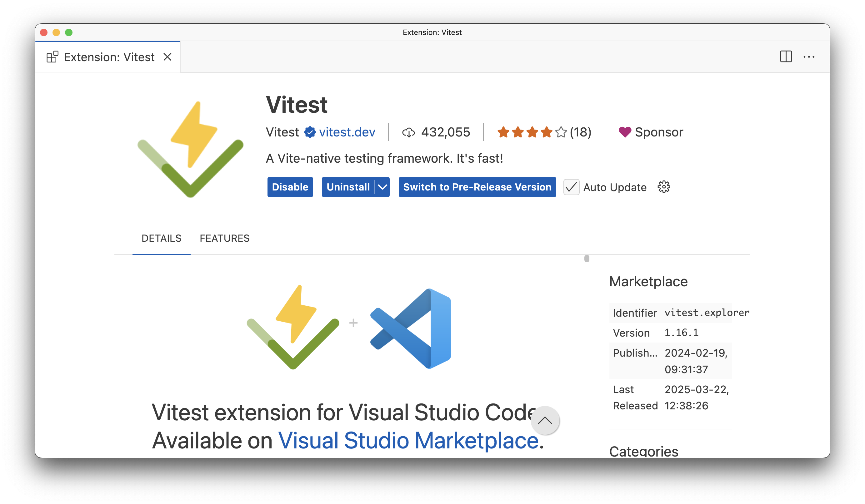Screen dimensions: 865x504
Task: Click the download count cloud icon
Action: coord(409,132)
